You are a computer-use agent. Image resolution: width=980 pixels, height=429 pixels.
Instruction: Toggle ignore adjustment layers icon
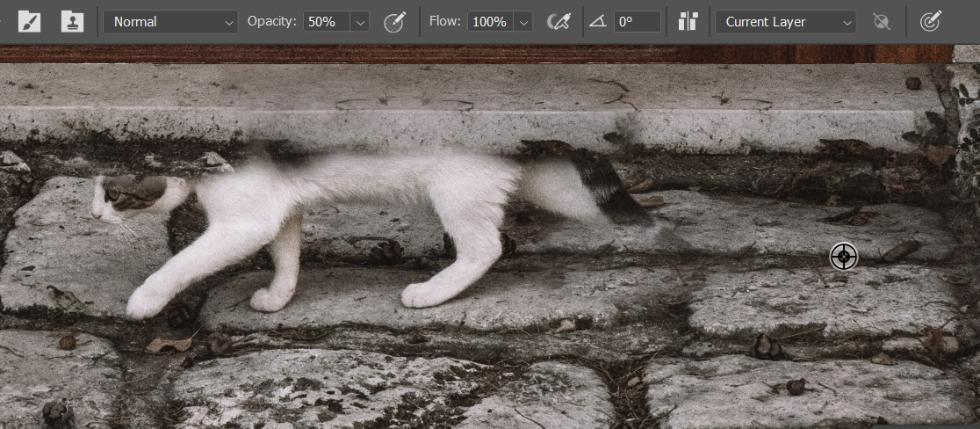tap(883, 22)
